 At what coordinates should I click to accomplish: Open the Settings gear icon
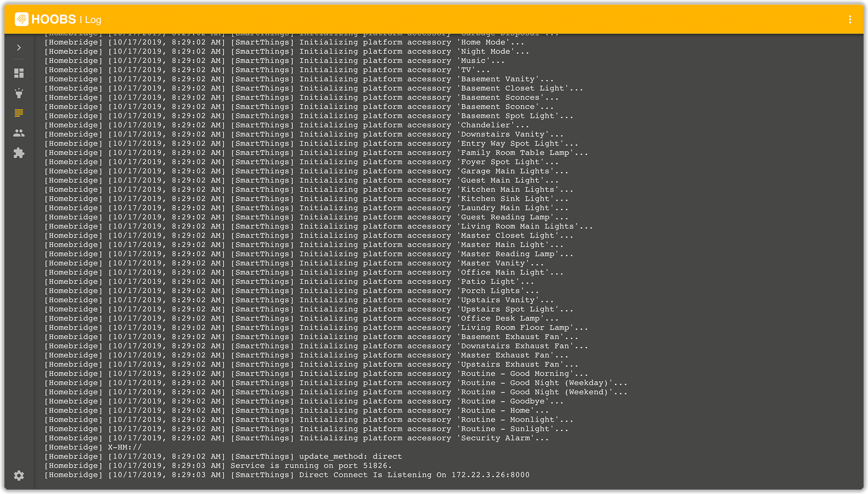tap(19, 475)
